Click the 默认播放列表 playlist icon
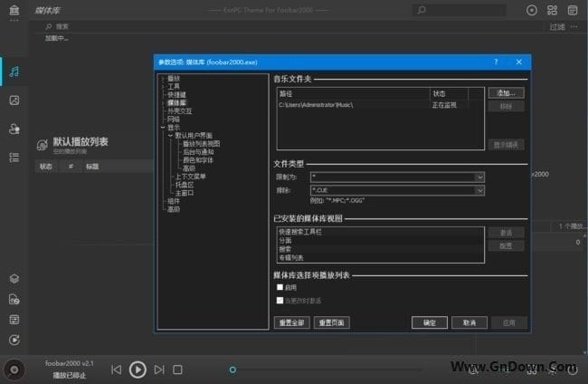 [x=43, y=145]
